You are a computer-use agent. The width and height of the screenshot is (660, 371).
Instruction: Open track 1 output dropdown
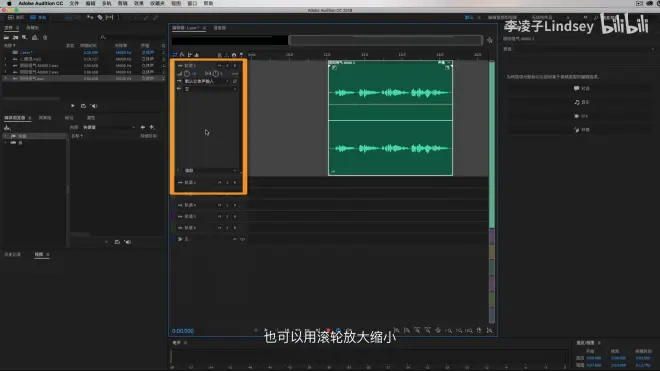[210, 89]
